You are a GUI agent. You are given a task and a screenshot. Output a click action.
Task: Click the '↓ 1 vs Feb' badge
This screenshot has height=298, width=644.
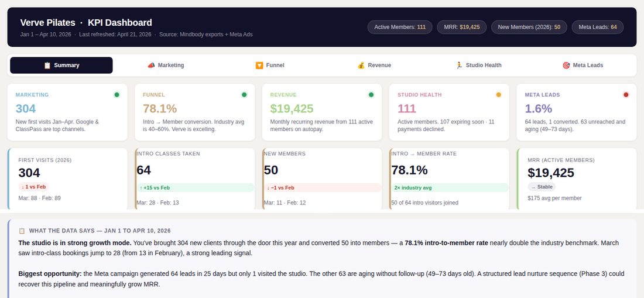coord(34,187)
